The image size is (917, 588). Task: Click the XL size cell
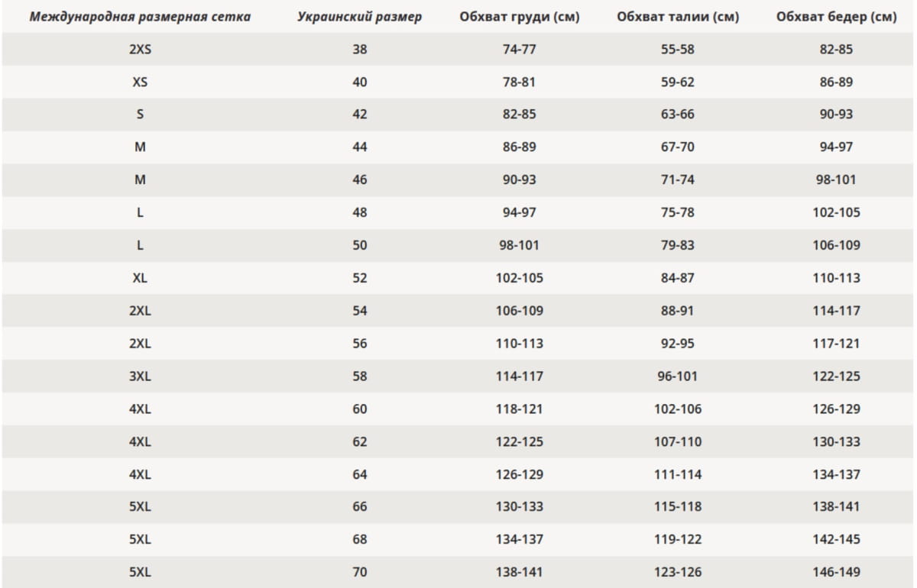140,278
